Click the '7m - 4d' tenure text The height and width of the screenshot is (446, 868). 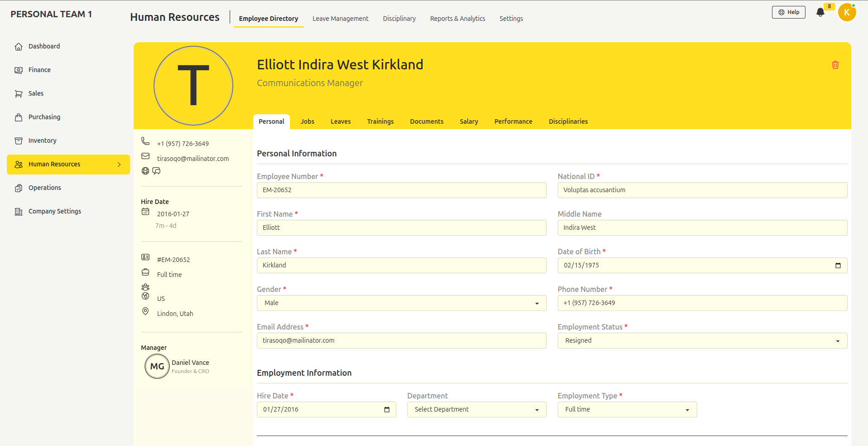[166, 226]
